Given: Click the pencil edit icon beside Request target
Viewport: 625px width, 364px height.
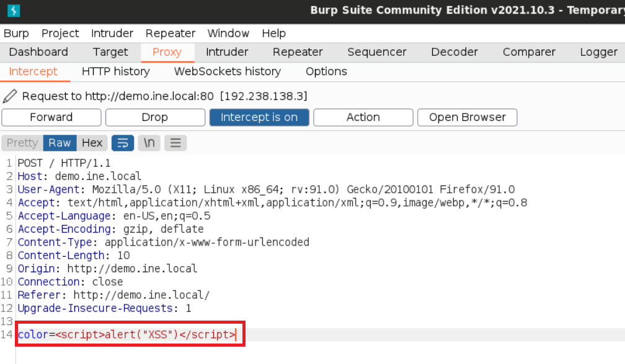Looking at the screenshot, I should [x=10, y=96].
